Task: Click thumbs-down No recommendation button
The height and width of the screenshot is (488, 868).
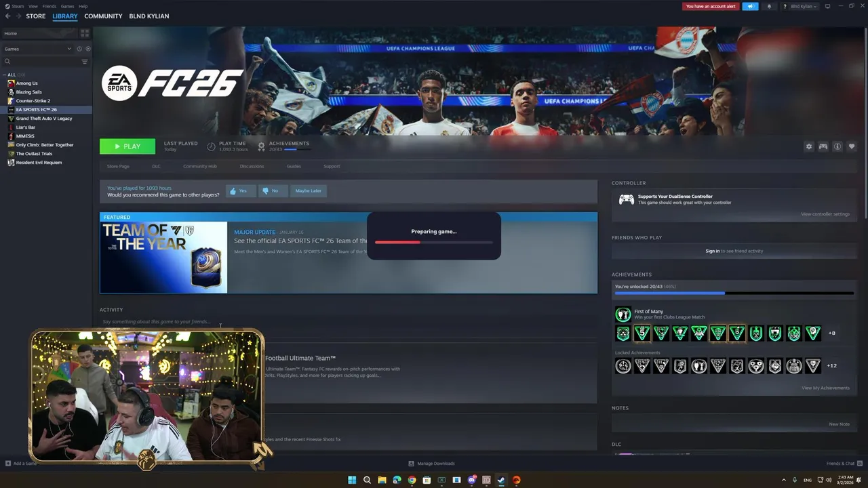Action: (x=273, y=191)
